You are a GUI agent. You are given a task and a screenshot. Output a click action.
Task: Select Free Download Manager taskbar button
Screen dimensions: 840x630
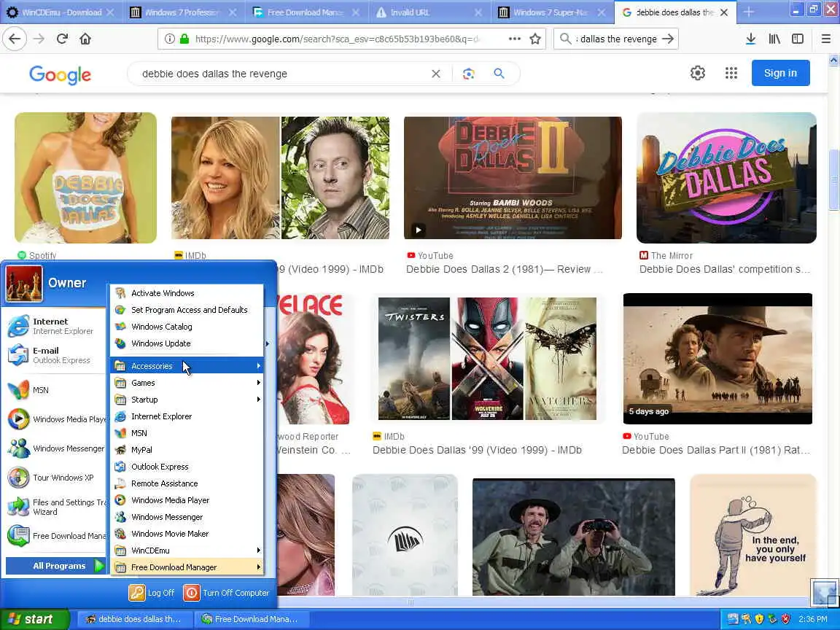pyautogui.click(x=251, y=619)
